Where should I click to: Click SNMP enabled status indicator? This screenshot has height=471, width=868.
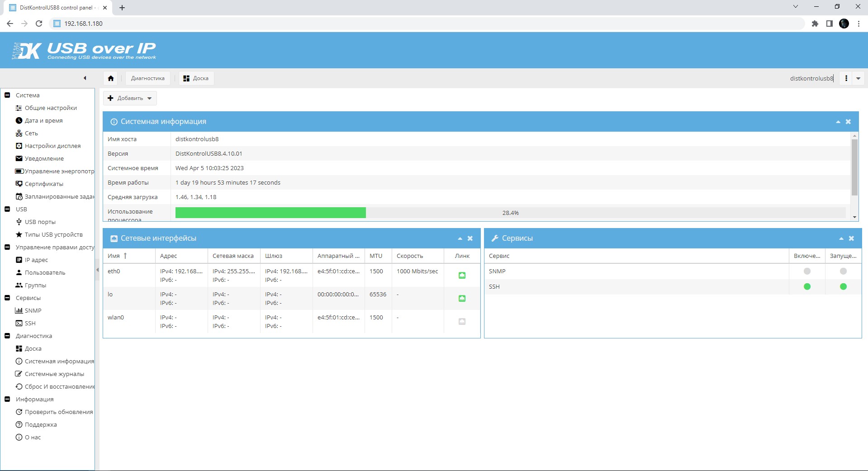click(807, 271)
